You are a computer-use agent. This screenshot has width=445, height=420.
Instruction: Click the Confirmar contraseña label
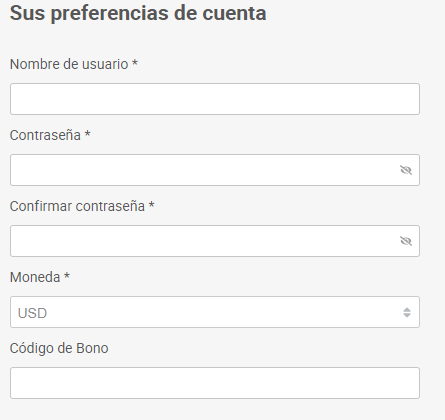[x=77, y=206]
